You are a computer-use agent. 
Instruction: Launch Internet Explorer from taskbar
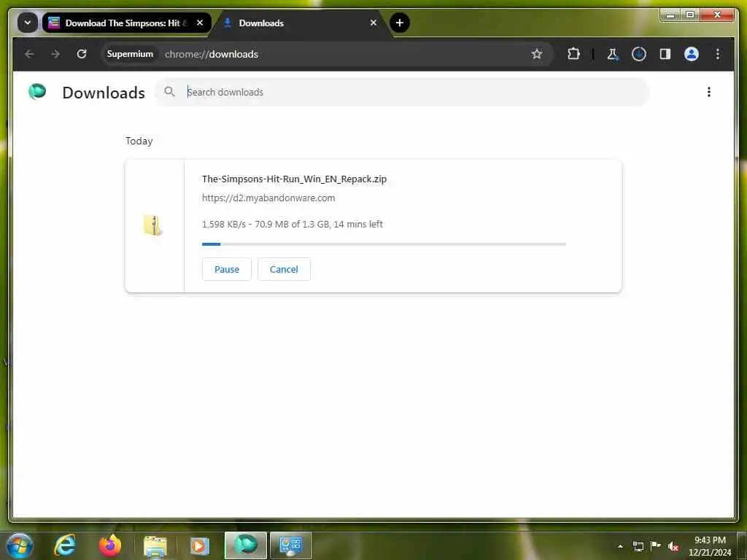[x=65, y=545]
